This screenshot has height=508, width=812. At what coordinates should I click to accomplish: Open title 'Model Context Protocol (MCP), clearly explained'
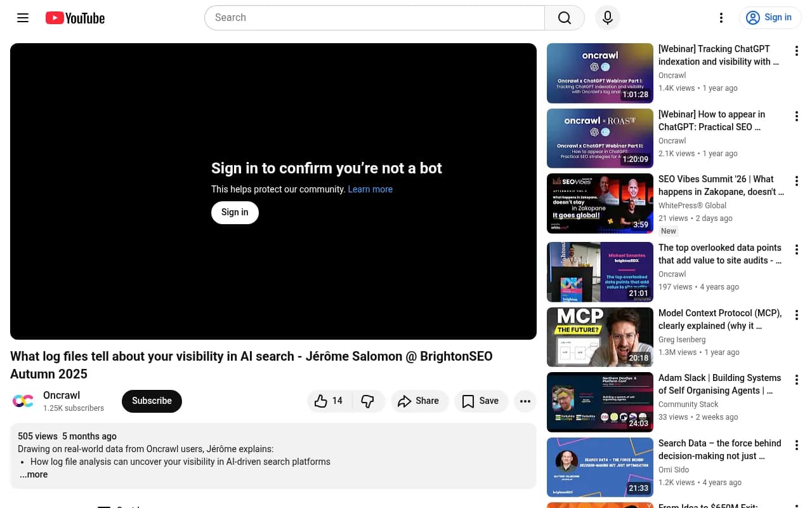(x=720, y=319)
